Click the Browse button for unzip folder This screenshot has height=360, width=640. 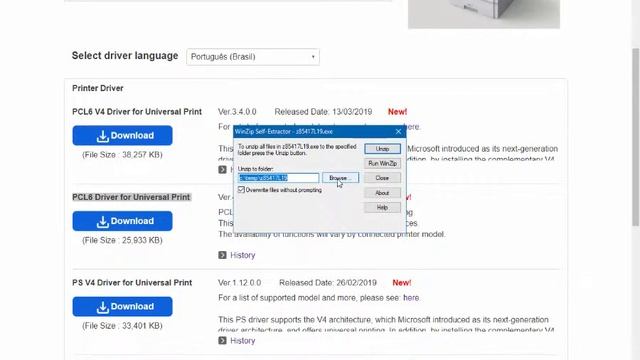340,178
